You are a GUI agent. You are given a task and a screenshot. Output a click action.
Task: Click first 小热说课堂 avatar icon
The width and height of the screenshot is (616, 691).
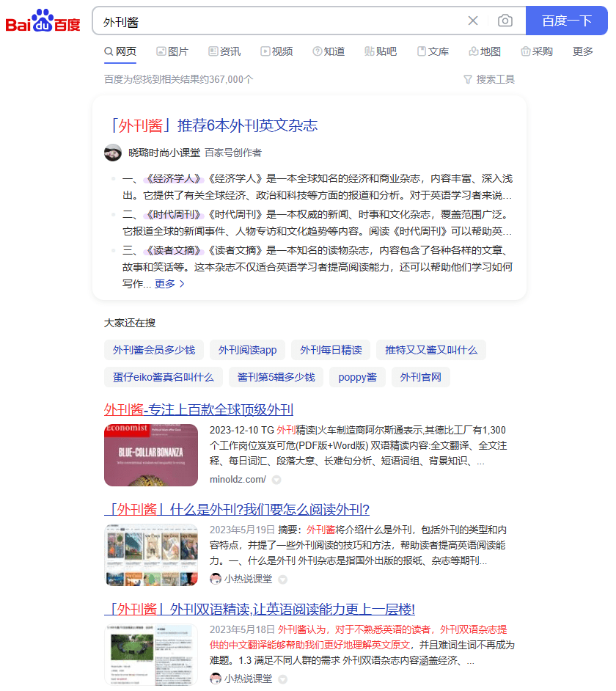(x=216, y=579)
